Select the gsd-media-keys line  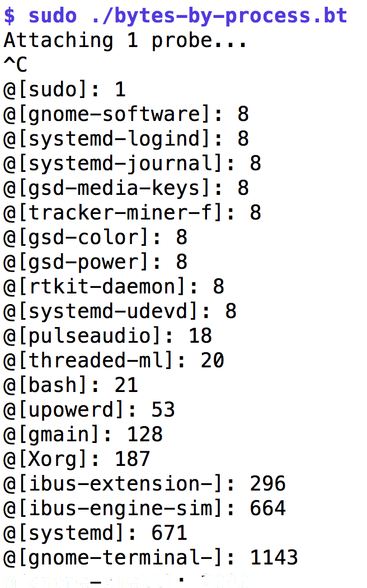click(x=126, y=188)
